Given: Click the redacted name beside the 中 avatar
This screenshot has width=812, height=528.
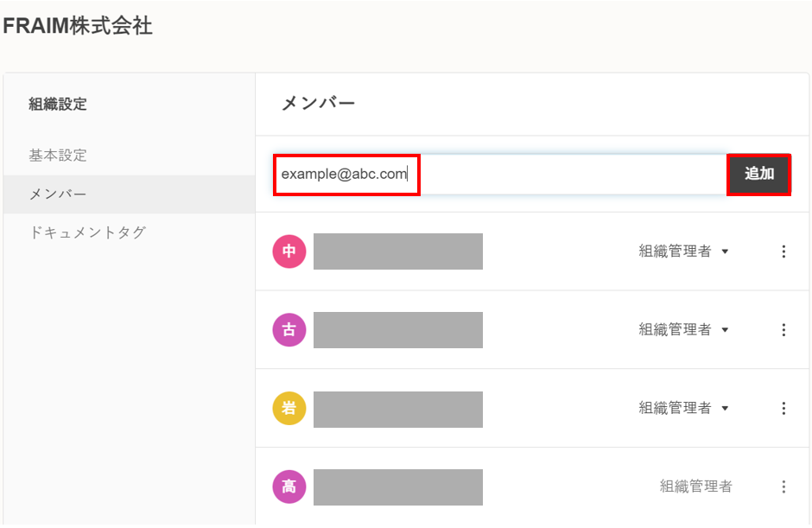Looking at the screenshot, I should tap(397, 251).
